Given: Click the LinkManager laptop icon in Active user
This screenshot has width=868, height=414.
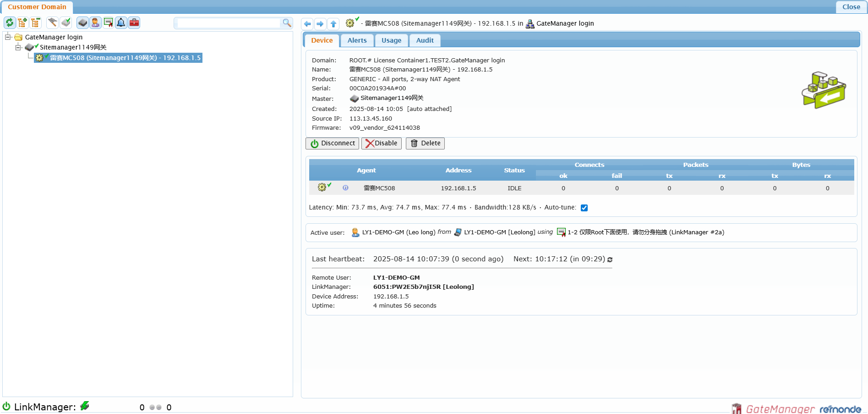Looking at the screenshot, I should point(458,232).
